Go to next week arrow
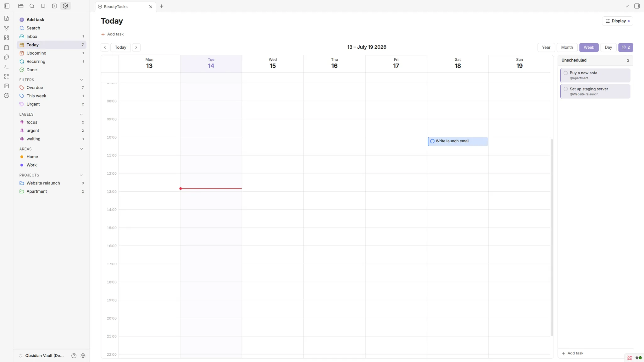 point(136,47)
